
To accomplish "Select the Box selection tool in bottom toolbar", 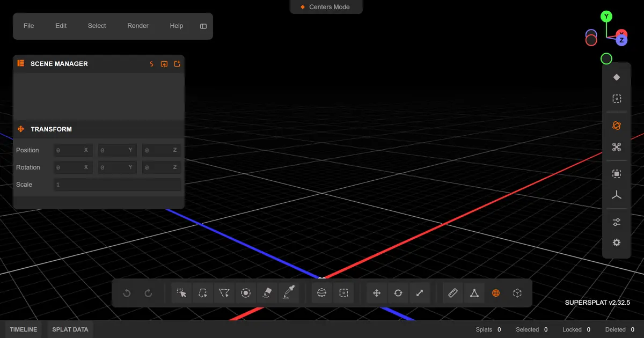I will 343,293.
